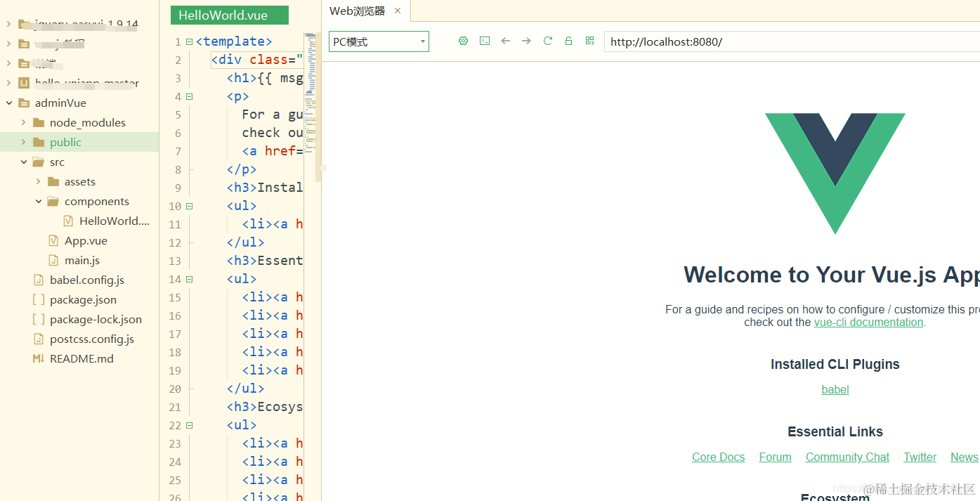Click the babel.config.js file icon
This screenshot has width=980, height=501.
pyautogui.click(x=39, y=280)
